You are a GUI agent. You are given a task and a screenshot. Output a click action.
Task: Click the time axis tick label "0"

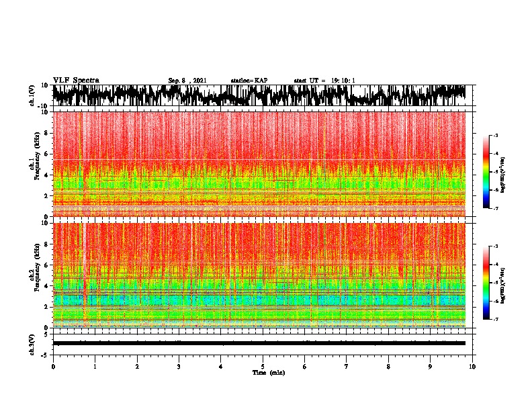(53, 367)
